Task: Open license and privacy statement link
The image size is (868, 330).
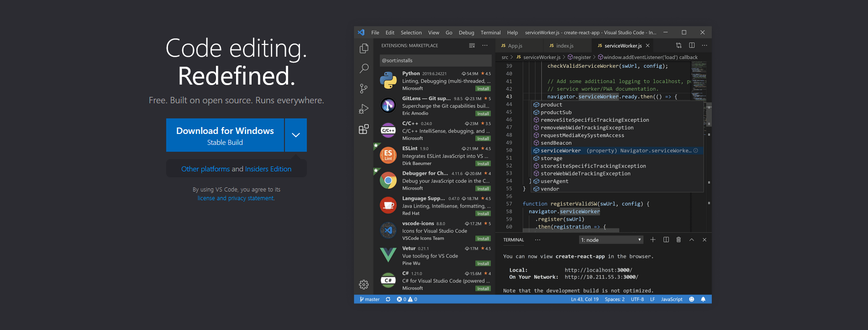Action: coord(236,198)
